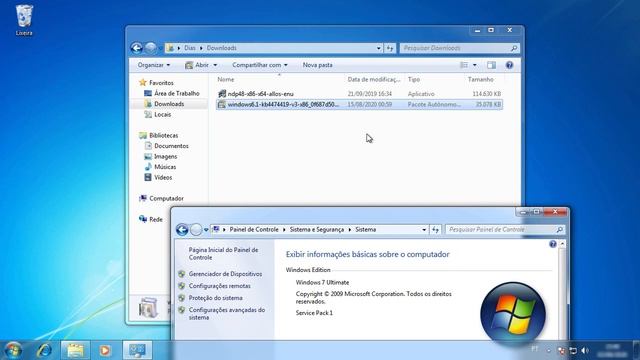Launch Internet Explorer from taskbar
Screen dimensions: 640x360
pos(44,350)
